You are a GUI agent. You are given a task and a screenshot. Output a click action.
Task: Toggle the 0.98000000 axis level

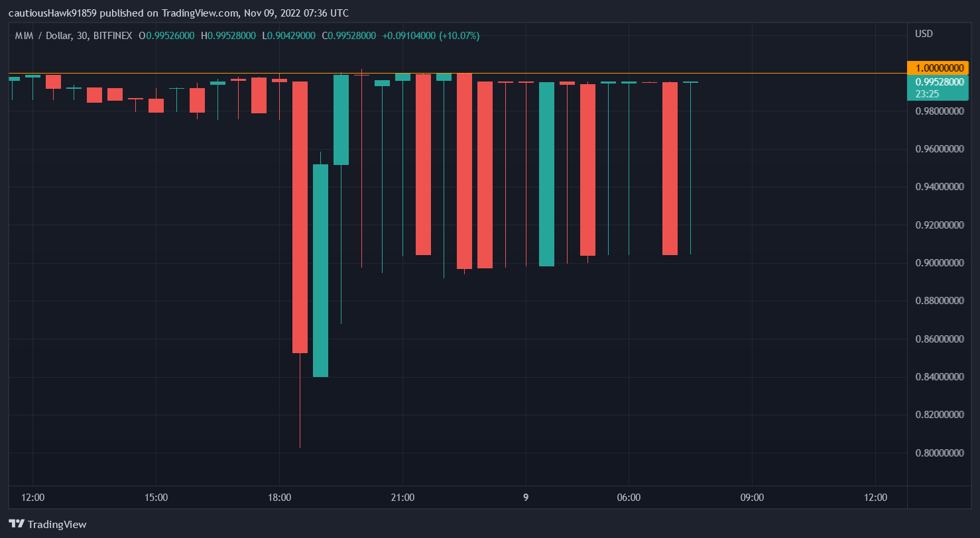[x=939, y=111]
